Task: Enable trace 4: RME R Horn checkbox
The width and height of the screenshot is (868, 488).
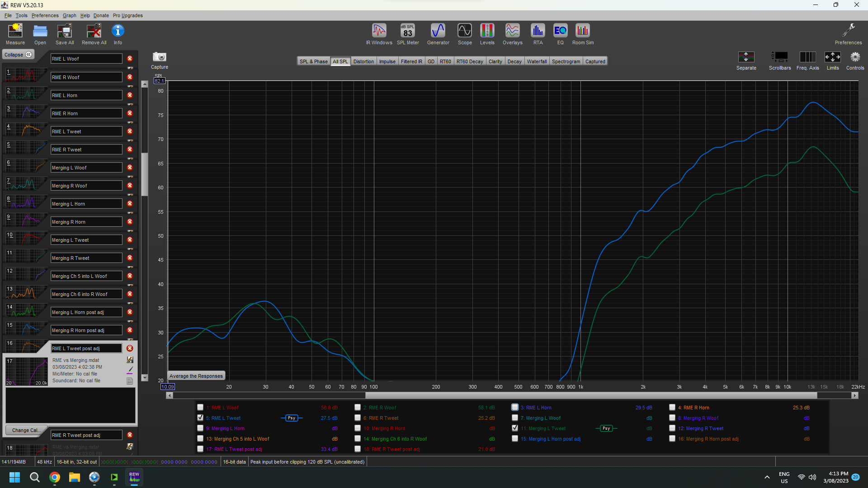Action: (x=672, y=407)
